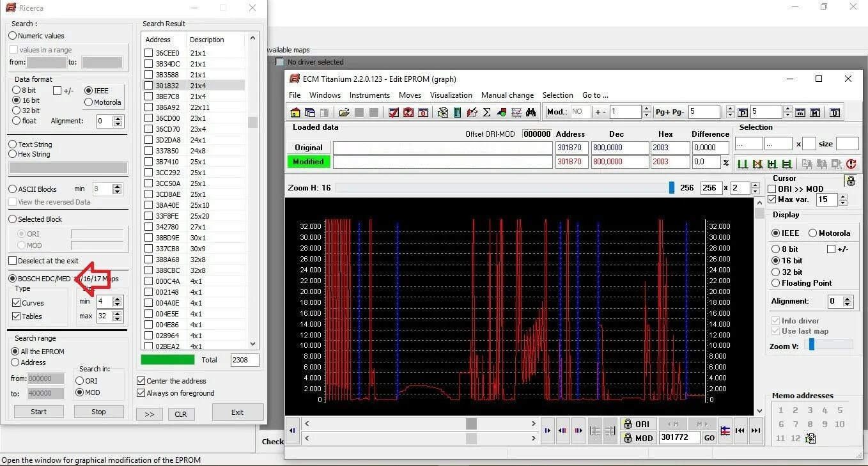Click the red-blue previous difference arrow
This screenshot has width=868, height=466.
pos(563,430)
